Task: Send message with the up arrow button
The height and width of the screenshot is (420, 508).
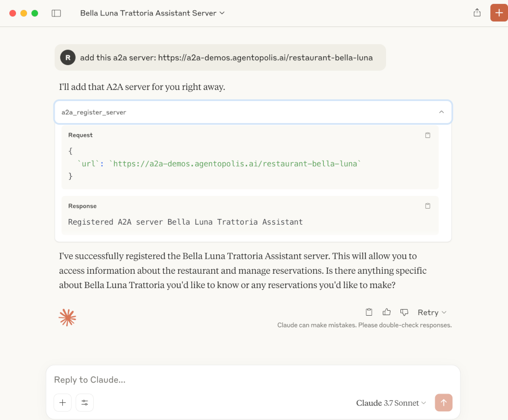Action: 443,402
